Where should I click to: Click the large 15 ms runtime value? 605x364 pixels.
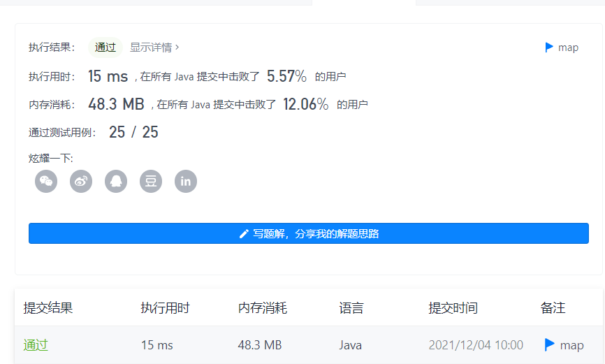pos(108,76)
